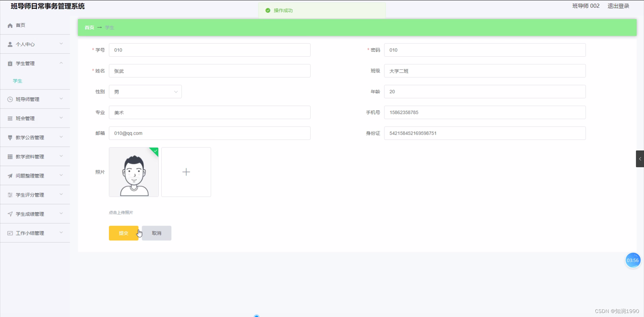Select the 教学资料管理 grid icon
Screen dimensions: 644x317
10,156
